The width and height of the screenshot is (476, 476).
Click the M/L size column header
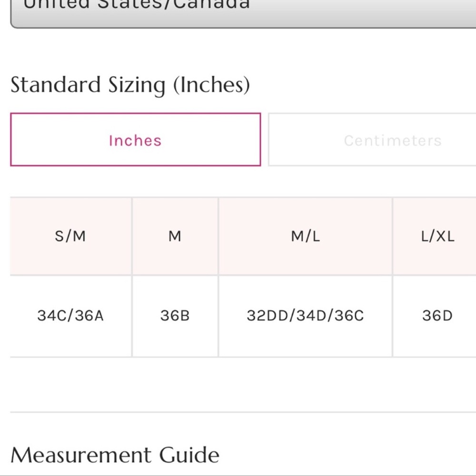306,236
